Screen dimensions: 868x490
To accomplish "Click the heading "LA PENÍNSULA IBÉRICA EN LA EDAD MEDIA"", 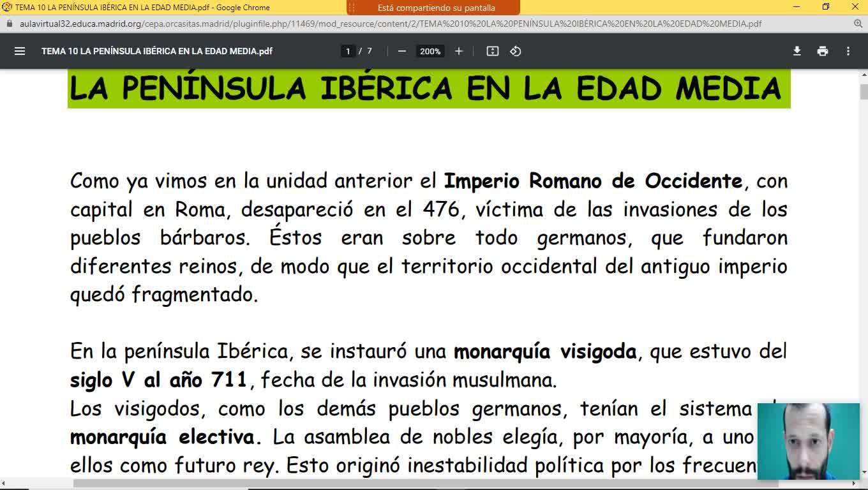I will 426,88.
